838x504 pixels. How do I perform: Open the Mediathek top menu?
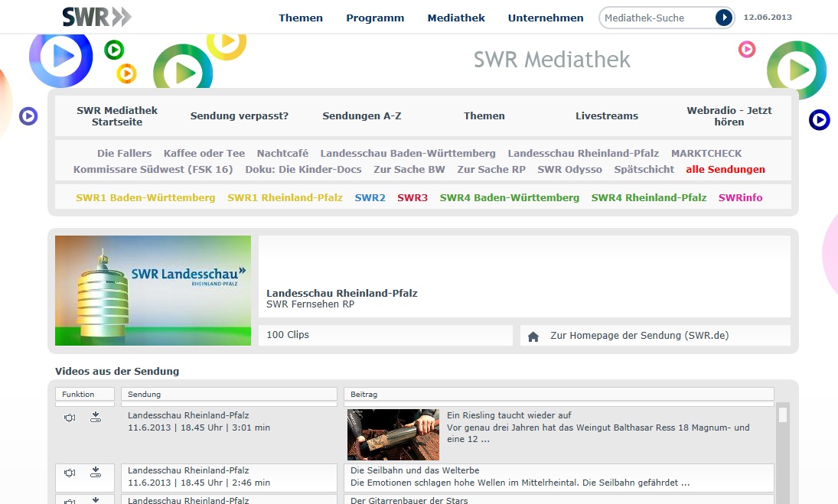pos(456,18)
